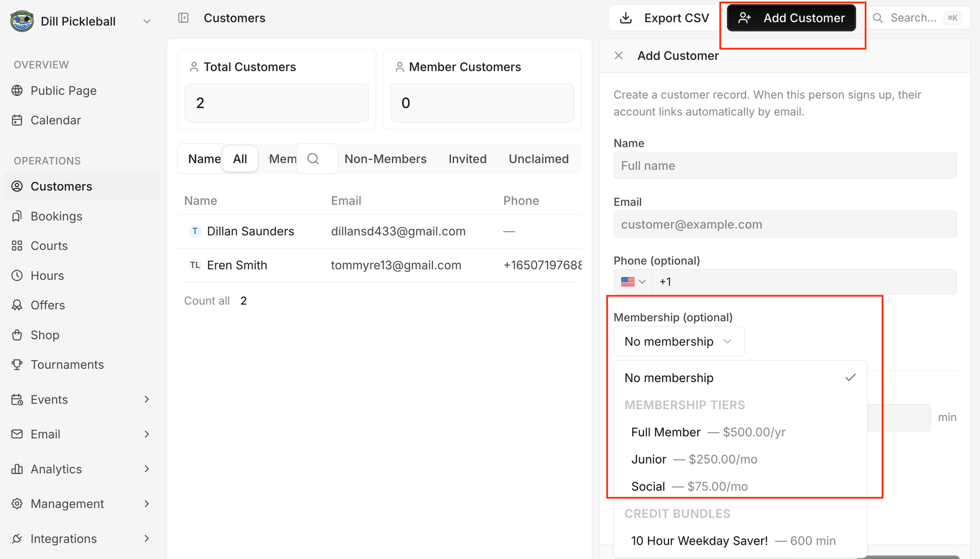Viewport: 980px width, 559px height.
Task: Select the Non-Members filter tab
Action: [x=385, y=159]
